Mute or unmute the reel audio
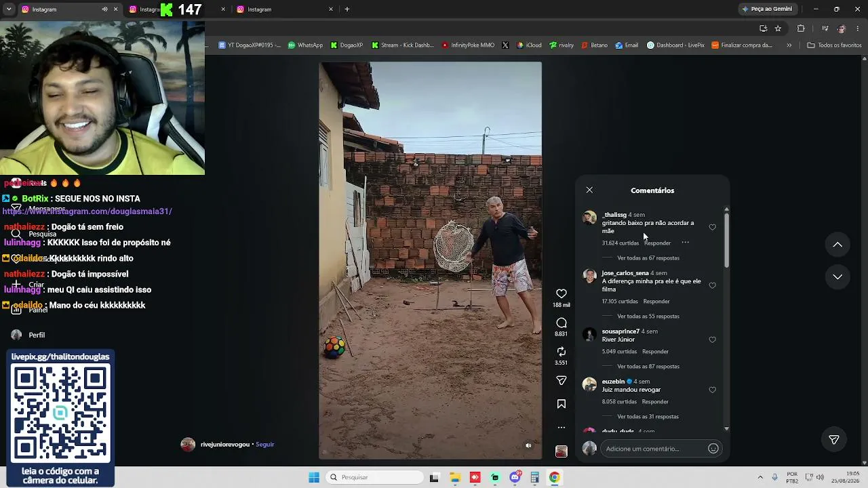868x488 pixels. [529, 445]
